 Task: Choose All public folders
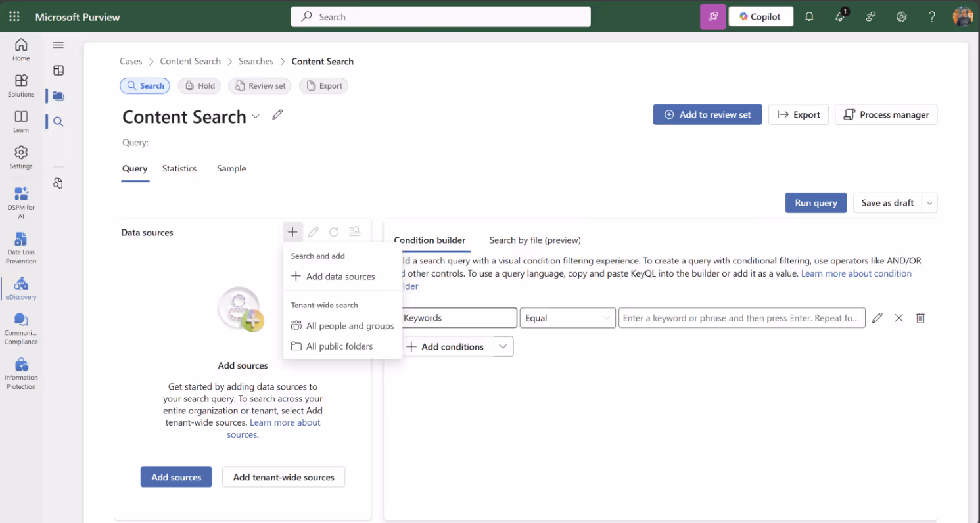click(x=342, y=346)
